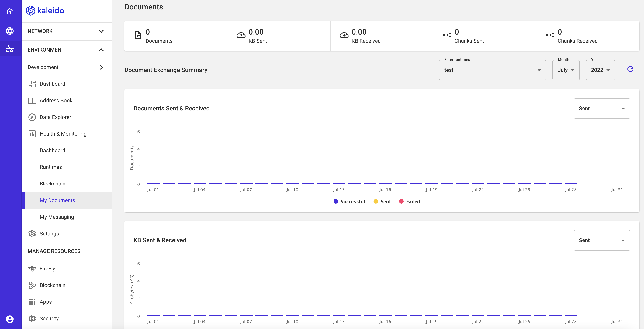The image size is (644, 329).
Task: Open Security under Manage Resources
Action: pos(67,318)
